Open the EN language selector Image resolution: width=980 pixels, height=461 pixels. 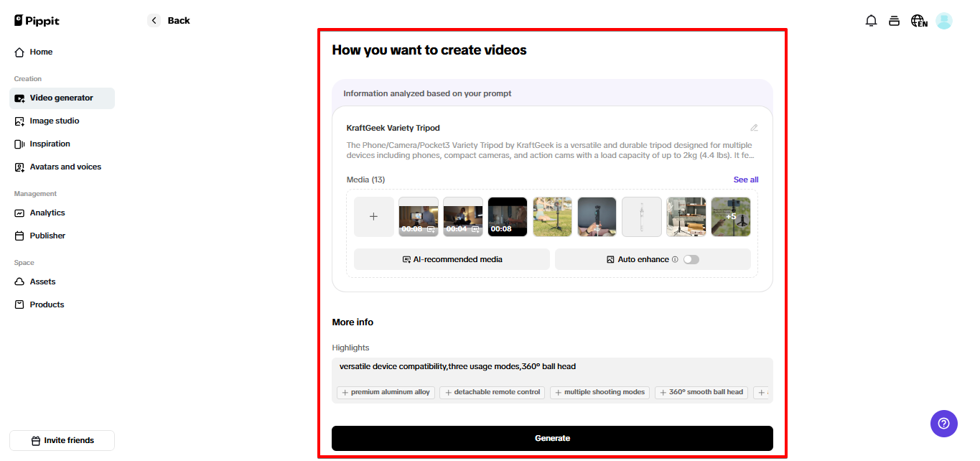[x=919, y=21]
